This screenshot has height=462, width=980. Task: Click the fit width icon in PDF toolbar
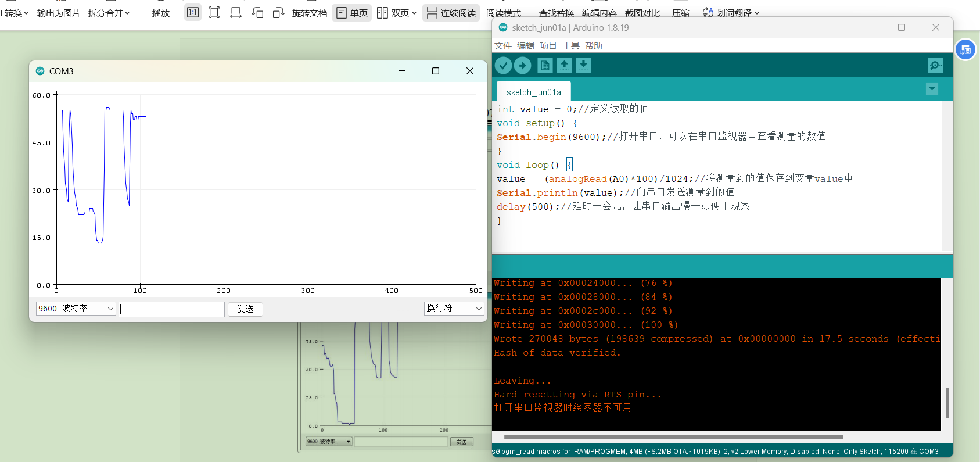236,12
